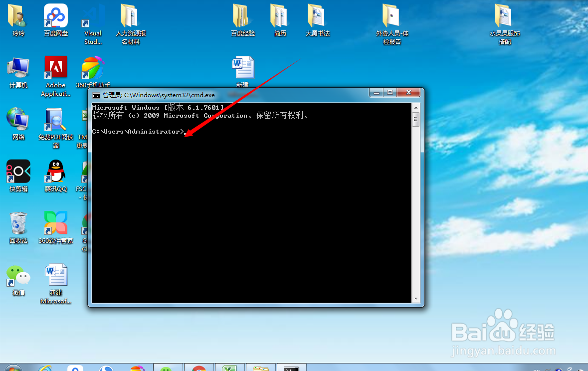Open the 简历 folder

pyautogui.click(x=278, y=16)
